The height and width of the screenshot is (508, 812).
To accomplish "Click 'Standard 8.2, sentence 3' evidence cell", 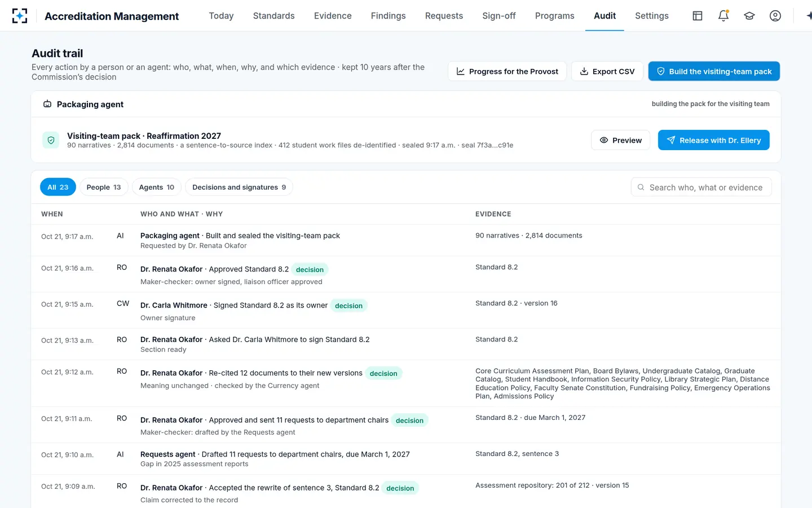I will coord(517,454).
